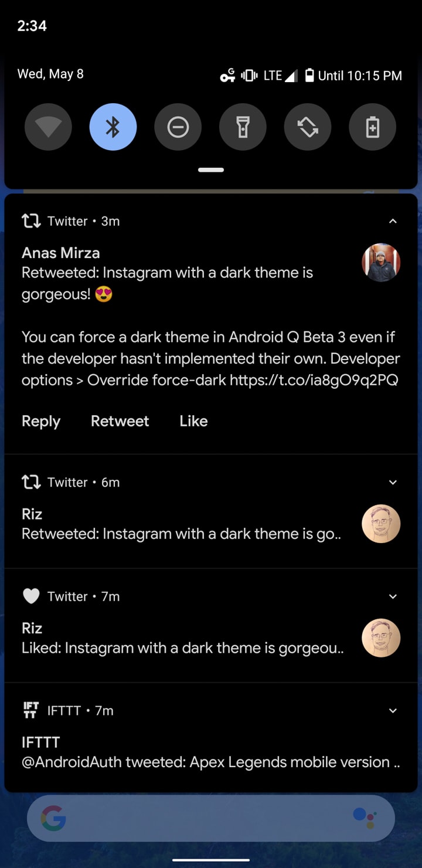Reply to Anas Mirza's retweet
The image size is (422, 868).
click(x=41, y=421)
